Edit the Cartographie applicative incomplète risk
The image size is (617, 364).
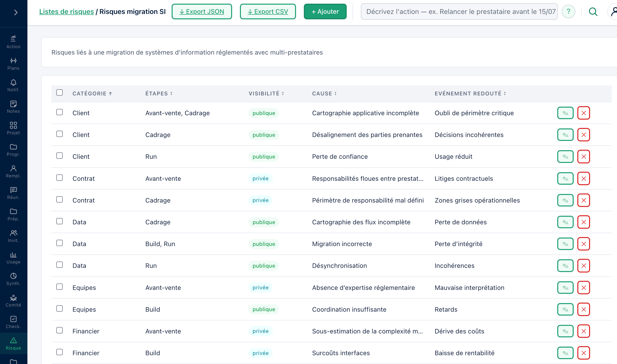click(565, 113)
